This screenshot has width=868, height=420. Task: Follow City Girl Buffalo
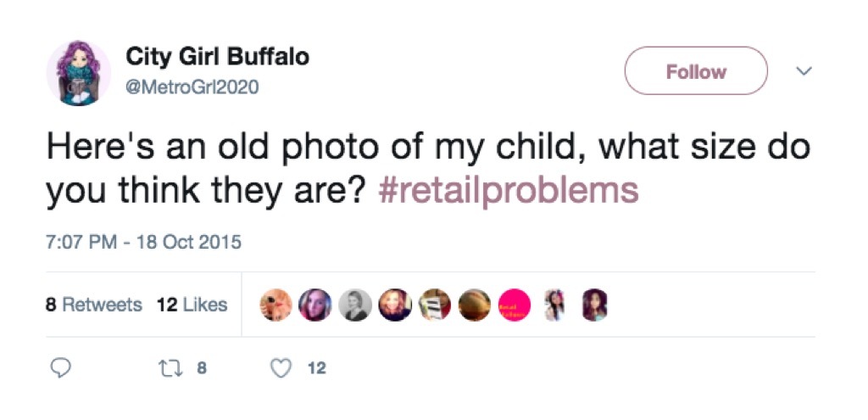click(x=695, y=71)
